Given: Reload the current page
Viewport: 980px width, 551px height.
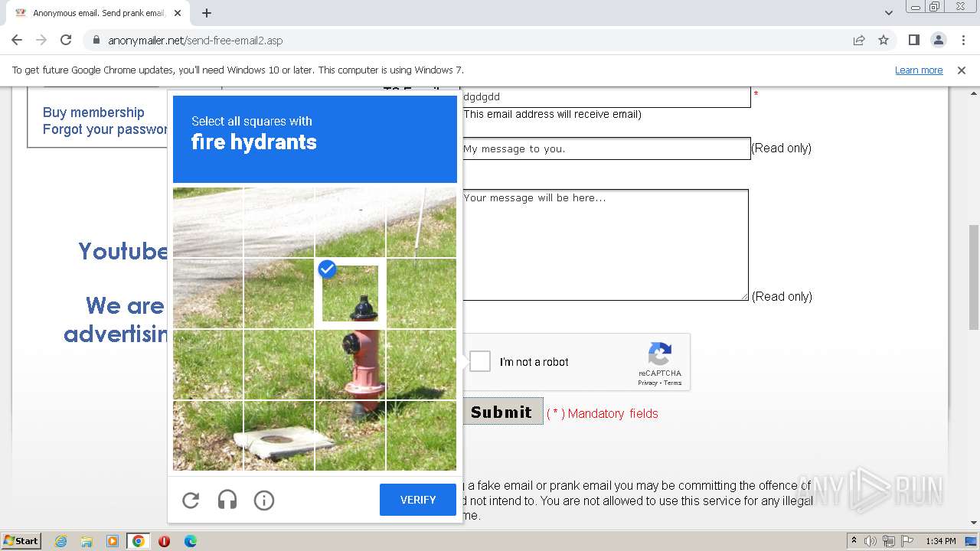Looking at the screenshot, I should pos(66,40).
